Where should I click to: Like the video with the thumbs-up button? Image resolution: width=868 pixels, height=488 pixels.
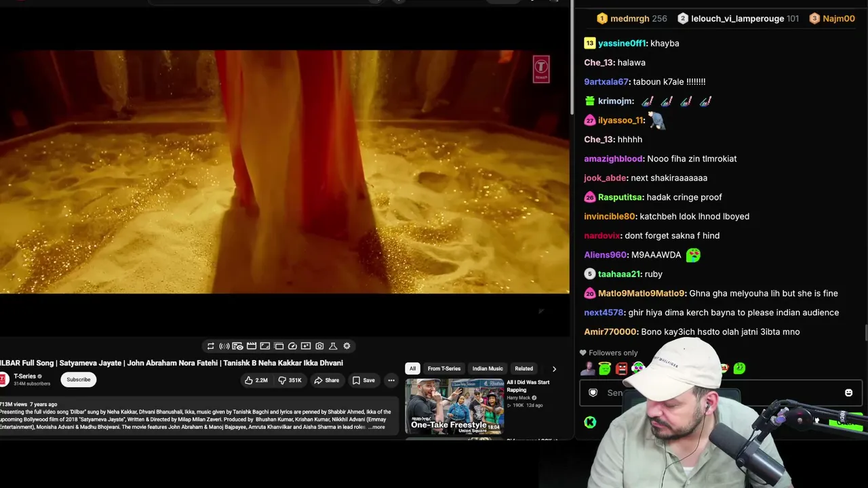click(x=256, y=380)
